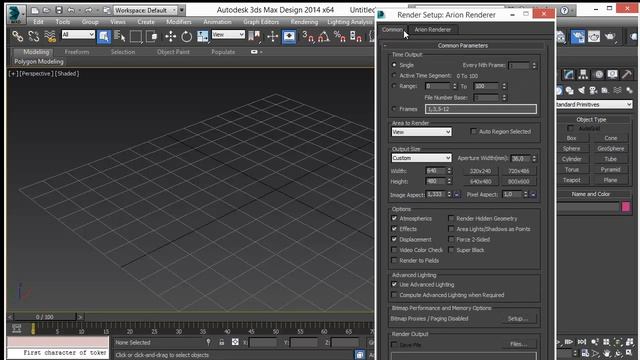Open the Hierarchy panel icon
This screenshot has height=360, width=640.
coord(583,74)
